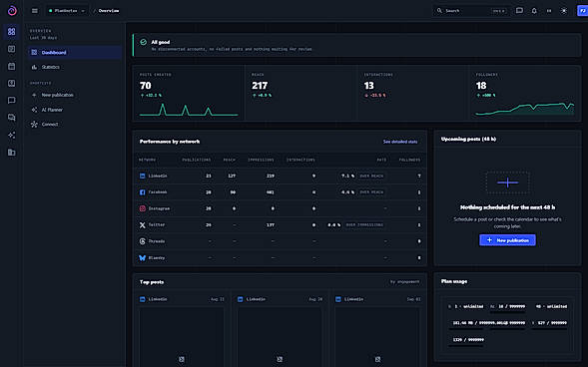Screen dimensions: 588x367
Task: Click the dashed plus box in Upcoming posts
Action: click(x=508, y=183)
